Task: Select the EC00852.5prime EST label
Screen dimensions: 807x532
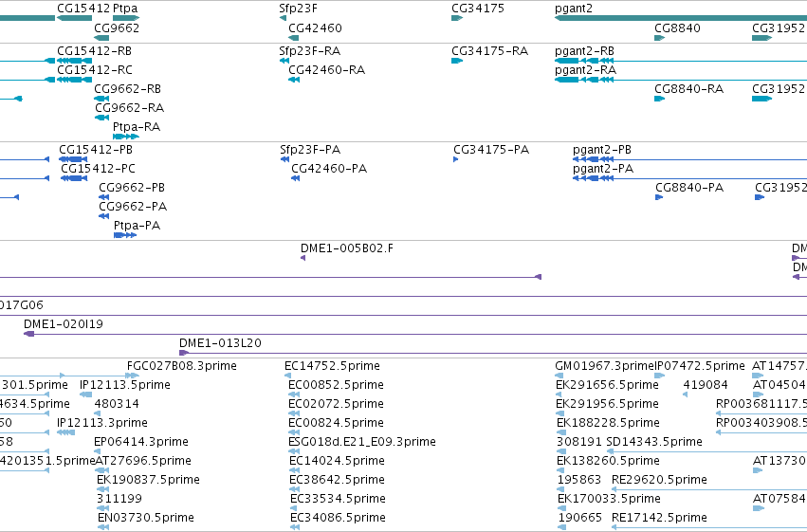Action: (x=336, y=385)
